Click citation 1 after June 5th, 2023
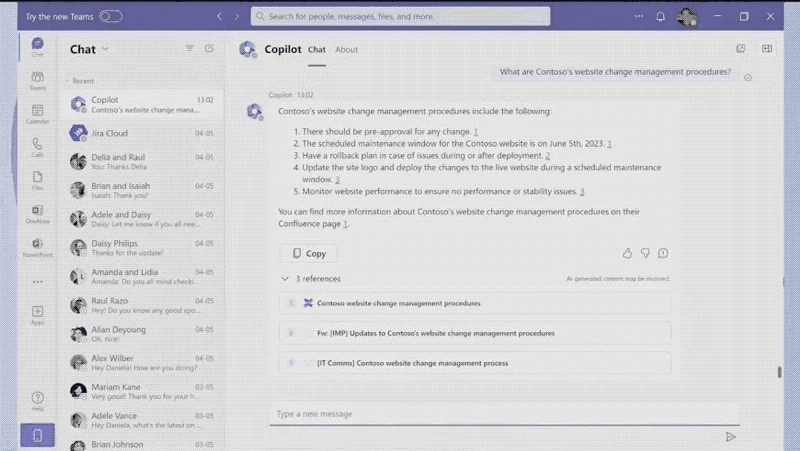The image size is (800, 451). [609, 144]
